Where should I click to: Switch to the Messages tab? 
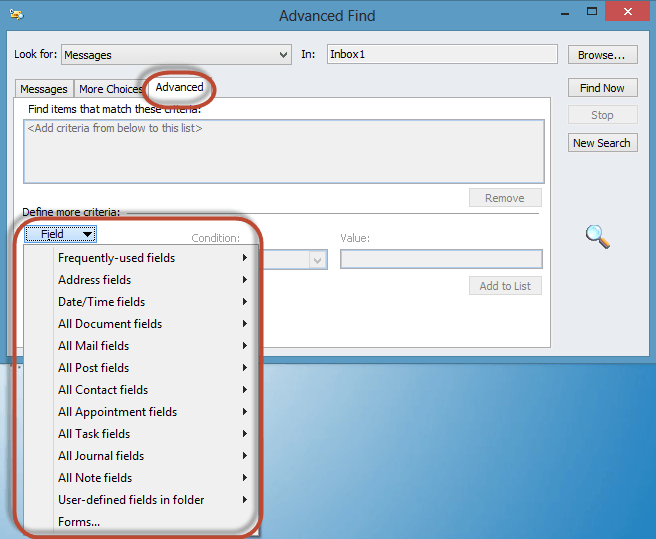pyautogui.click(x=44, y=89)
